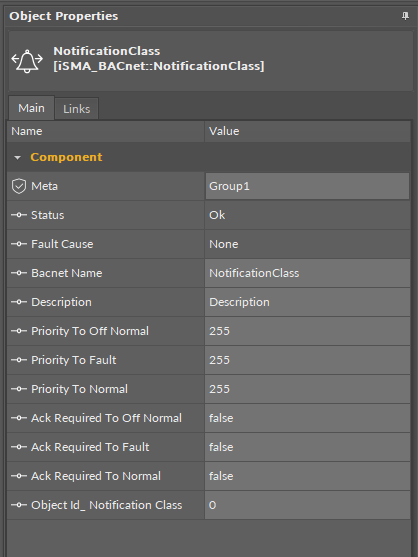Click the slot icon beside Object Id_ Notification Class

[x=19, y=505]
